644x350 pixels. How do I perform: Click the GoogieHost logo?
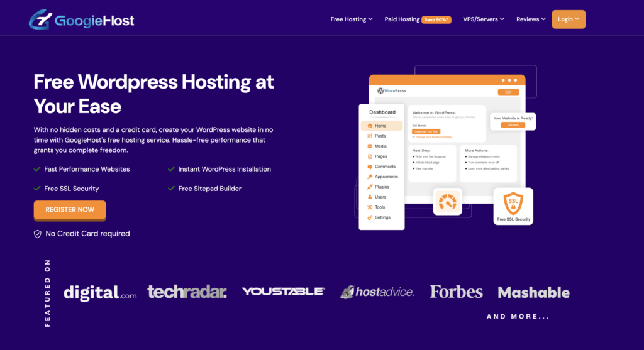pyautogui.click(x=81, y=19)
